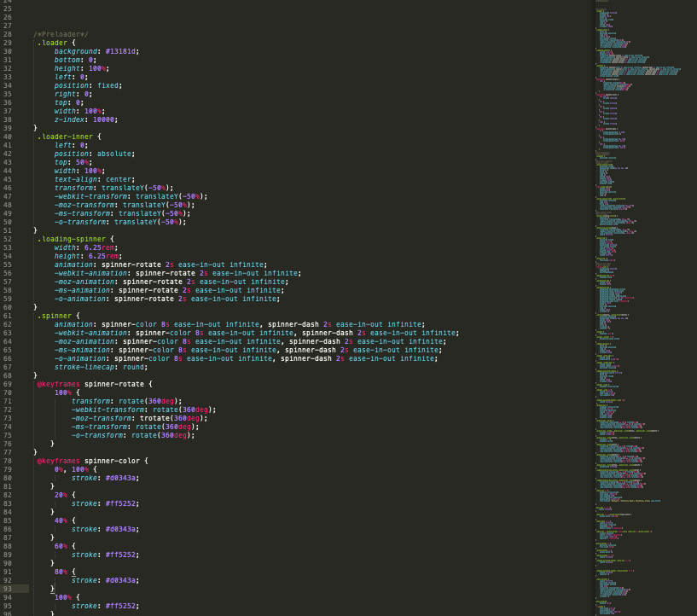The image size is (697, 616).
Task: Click the 80% keyframe selector
Action: point(61,572)
